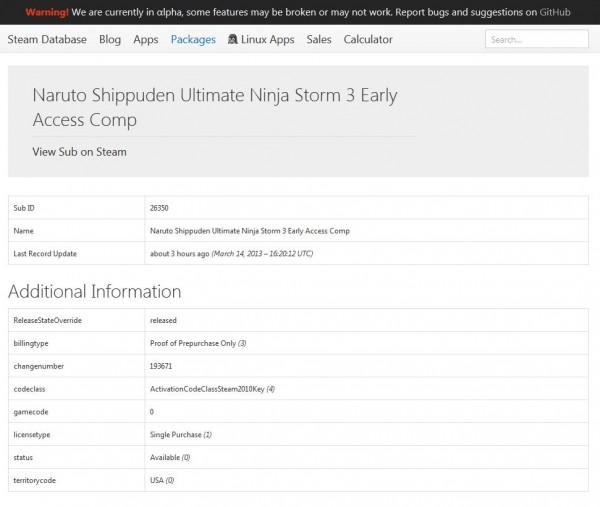Select the status label
Viewport: 600px width, 507px height.
click(x=23, y=458)
